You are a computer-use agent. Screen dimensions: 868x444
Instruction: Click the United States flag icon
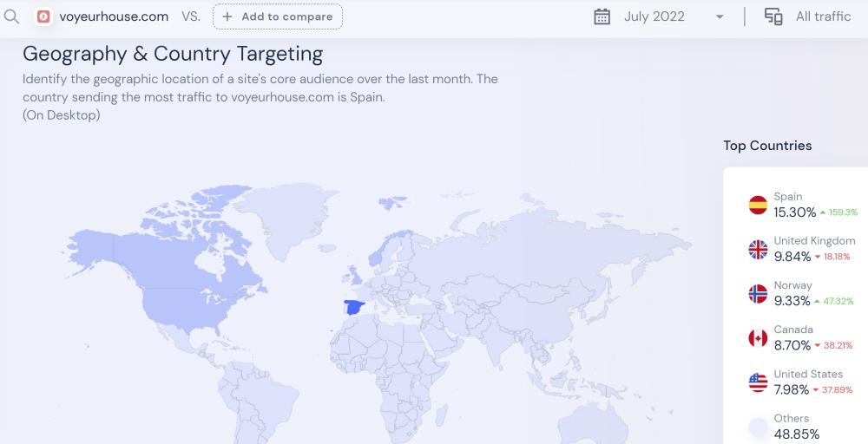tap(758, 382)
